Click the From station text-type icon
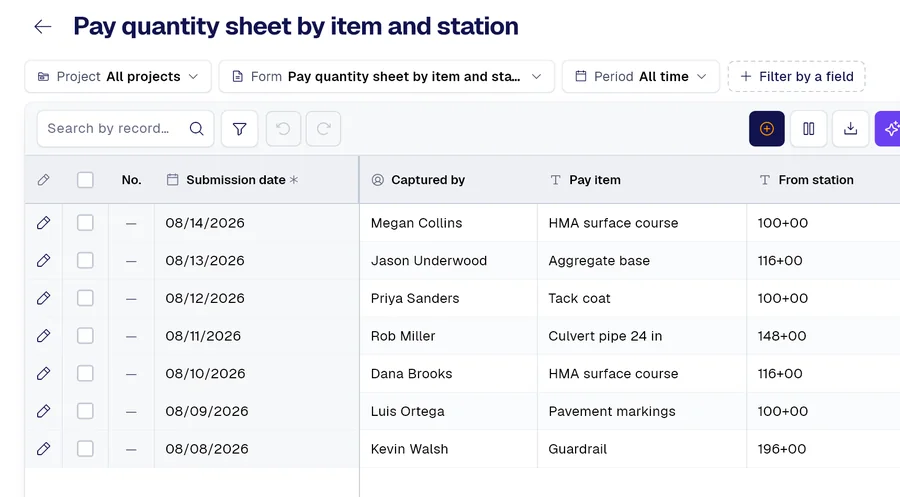The height and width of the screenshot is (497, 900). pyautogui.click(x=765, y=180)
